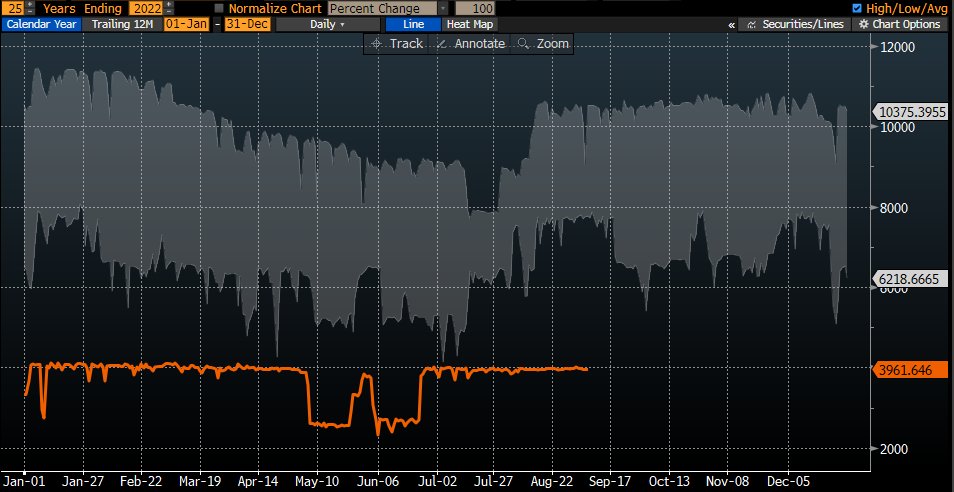Open the Chart Options gear menu
Viewport: 954px width, 492px height.
tap(901, 24)
